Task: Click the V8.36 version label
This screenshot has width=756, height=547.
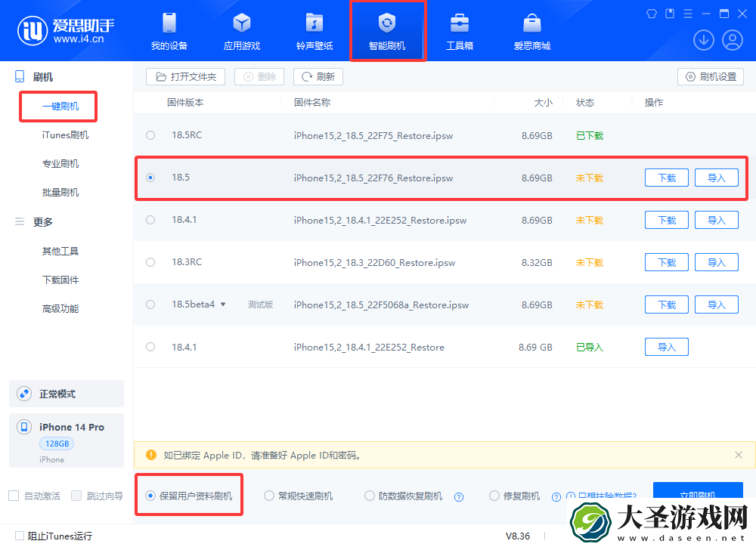Action: click(x=517, y=536)
